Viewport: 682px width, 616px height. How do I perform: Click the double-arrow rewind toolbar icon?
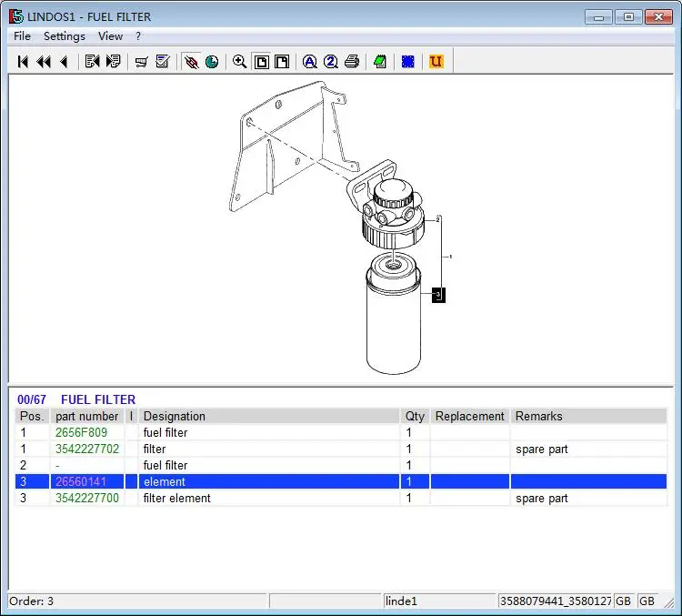pyautogui.click(x=43, y=62)
